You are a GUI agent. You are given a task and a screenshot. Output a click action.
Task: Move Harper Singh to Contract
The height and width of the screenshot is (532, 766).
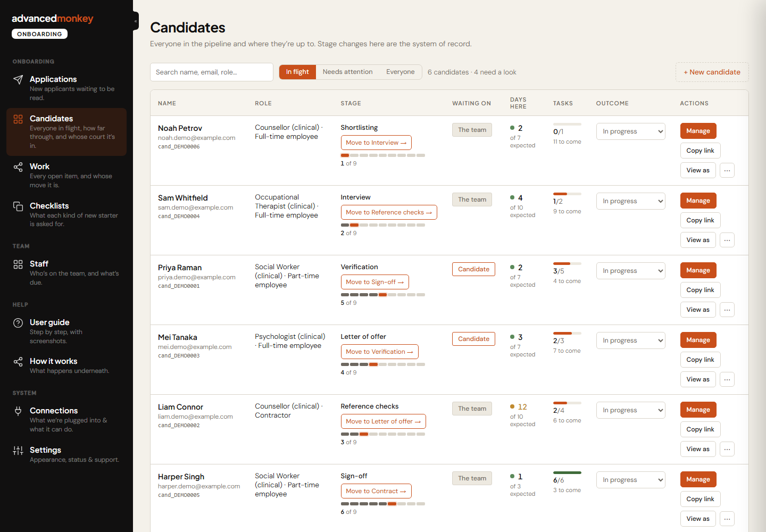(376, 491)
